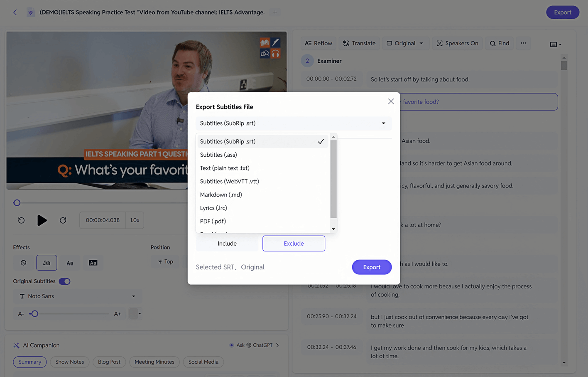The height and width of the screenshot is (377, 588).
Task: Add a new tab with the plus icon
Action: [275, 12]
